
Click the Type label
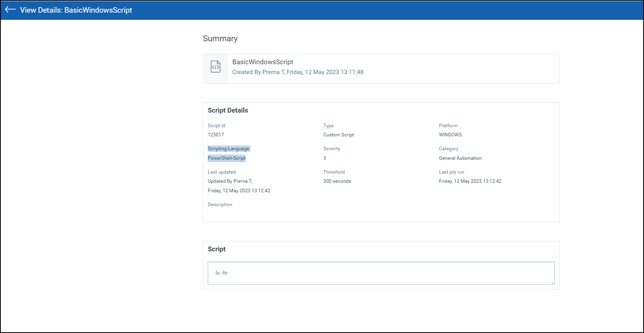(329, 126)
